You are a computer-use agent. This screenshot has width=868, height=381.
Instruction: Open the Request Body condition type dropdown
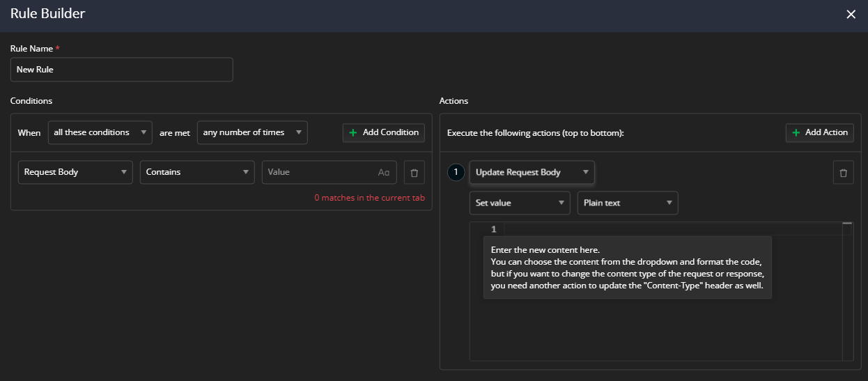pyautogui.click(x=75, y=172)
